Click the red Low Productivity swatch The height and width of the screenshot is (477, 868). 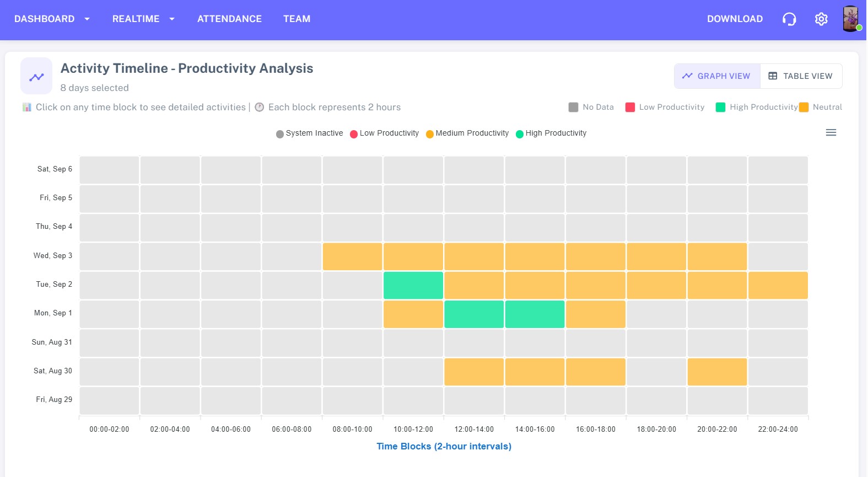630,107
